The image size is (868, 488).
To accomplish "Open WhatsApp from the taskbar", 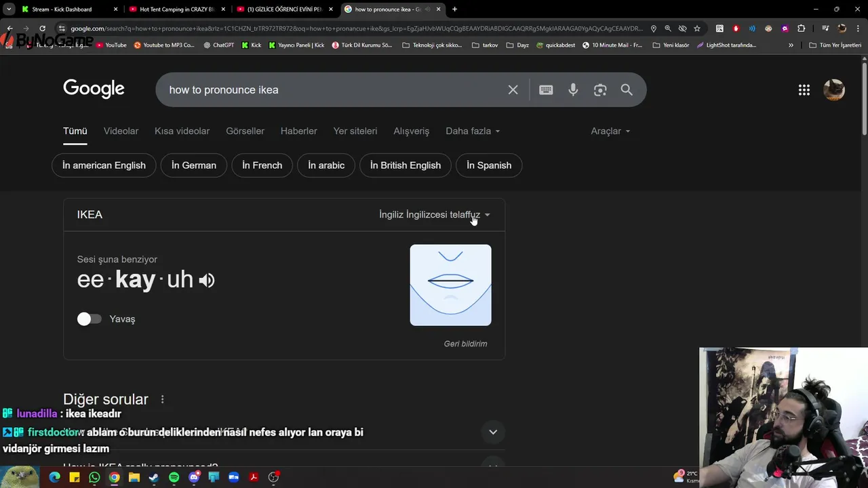I will pyautogui.click(x=94, y=477).
